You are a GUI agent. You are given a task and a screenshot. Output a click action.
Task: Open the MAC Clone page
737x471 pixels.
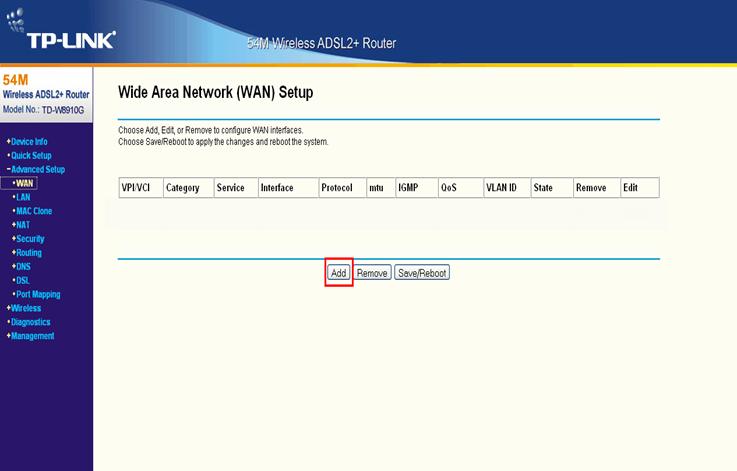tap(34, 211)
